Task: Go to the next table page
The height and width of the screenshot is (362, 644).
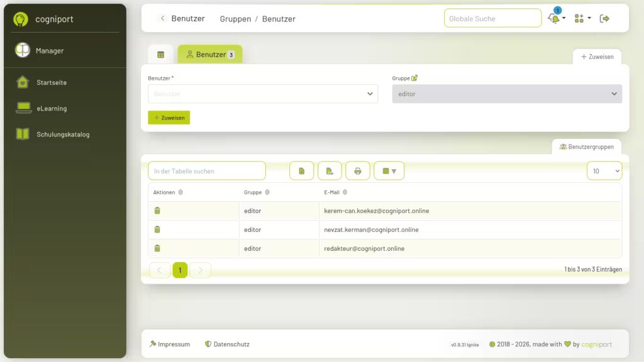Action: 200,270
